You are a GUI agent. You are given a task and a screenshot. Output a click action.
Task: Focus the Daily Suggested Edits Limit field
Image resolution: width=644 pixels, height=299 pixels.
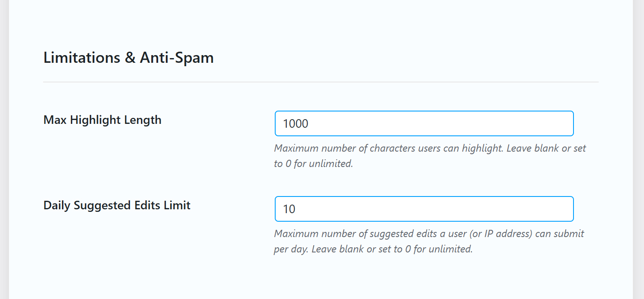[x=424, y=209]
